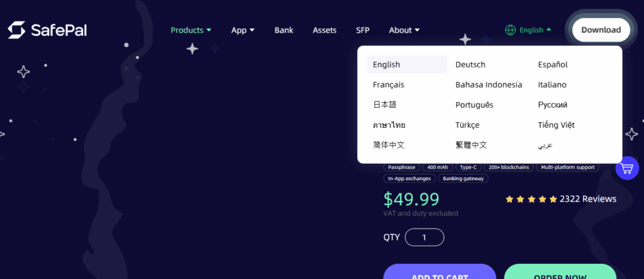644x279 pixels.
Task: Go to the SFP page
Action: click(363, 30)
